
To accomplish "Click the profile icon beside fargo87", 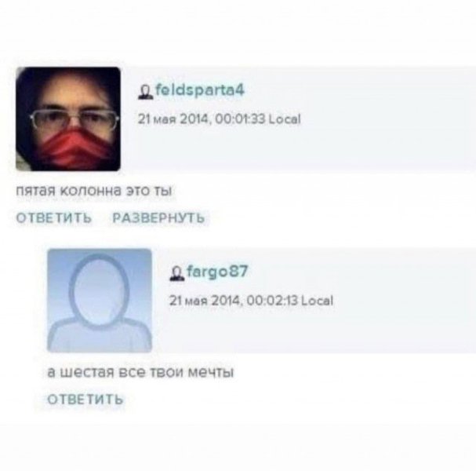I will coord(177,273).
